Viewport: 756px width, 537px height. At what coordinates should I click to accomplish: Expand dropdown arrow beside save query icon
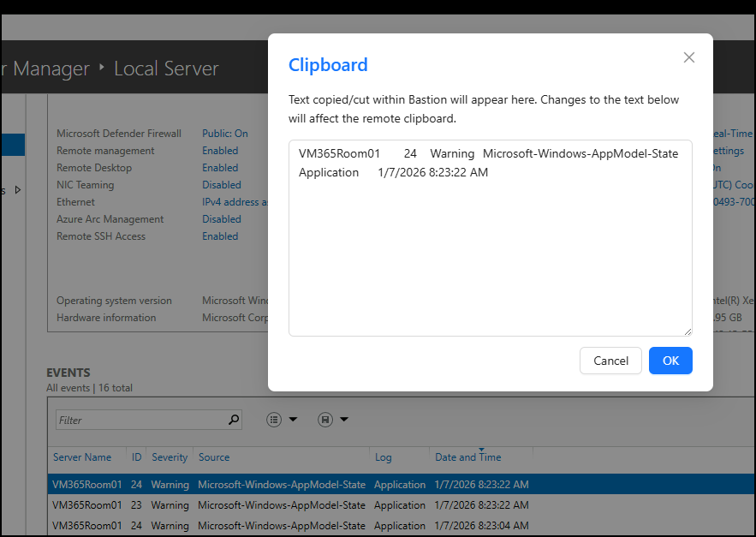click(344, 420)
